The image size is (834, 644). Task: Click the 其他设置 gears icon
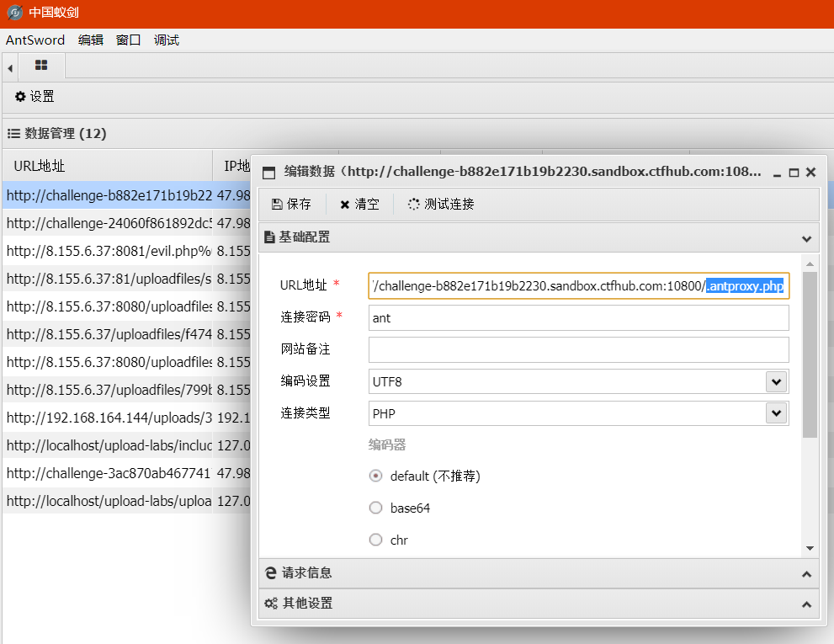272,604
